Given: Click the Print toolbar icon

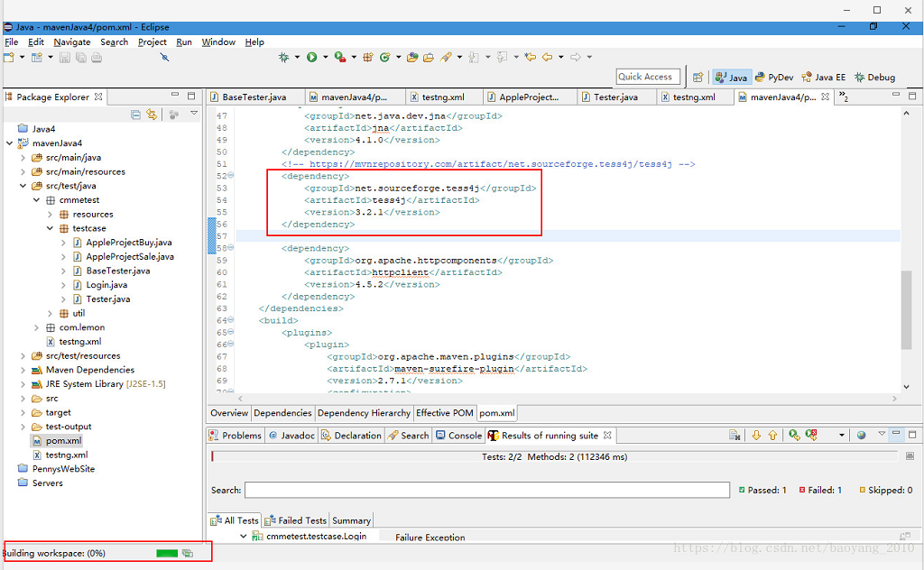Looking at the screenshot, I should pyautogui.click(x=97, y=57).
